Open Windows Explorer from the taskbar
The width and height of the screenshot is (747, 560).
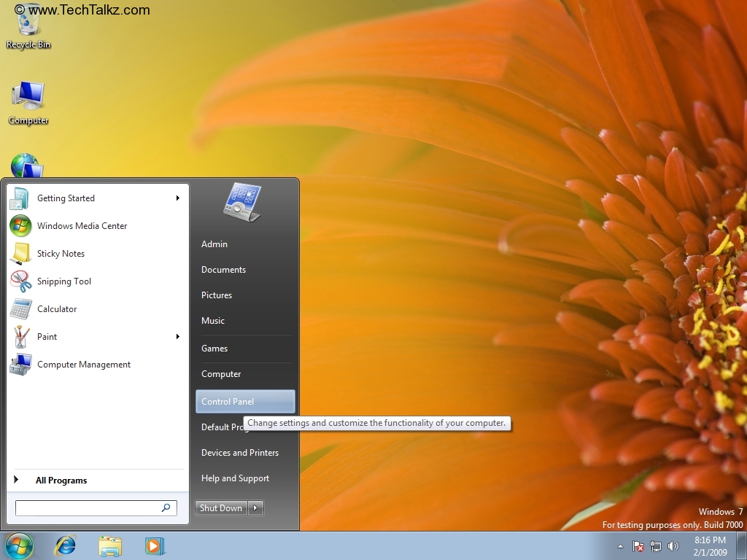point(109,545)
